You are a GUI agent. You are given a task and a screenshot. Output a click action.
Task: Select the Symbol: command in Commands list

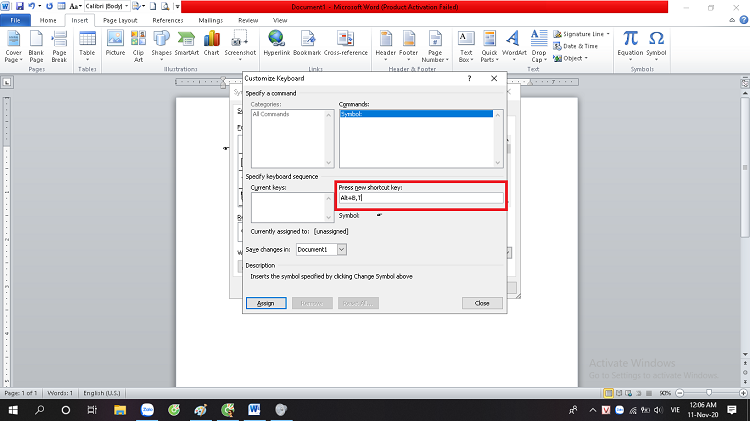tap(416, 114)
